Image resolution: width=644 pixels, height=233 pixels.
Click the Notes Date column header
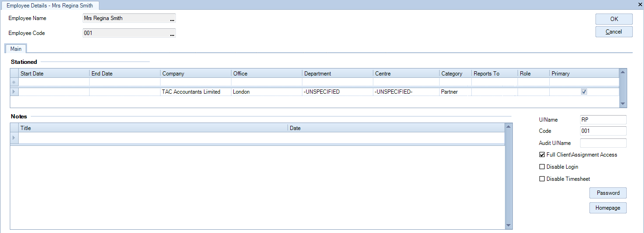click(396, 128)
